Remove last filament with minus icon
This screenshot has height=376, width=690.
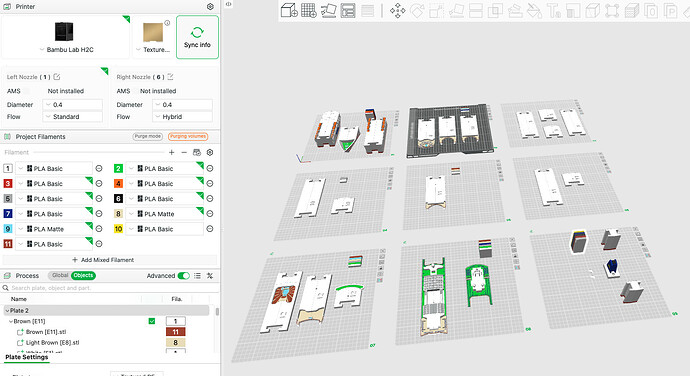(184, 152)
